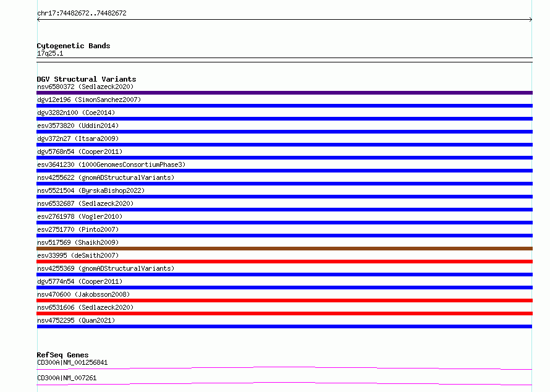The width and height of the screenshot is (550, 392).
Task: Open gene CD300A|NM_001256841 label
Action: (x=72, y=362)
